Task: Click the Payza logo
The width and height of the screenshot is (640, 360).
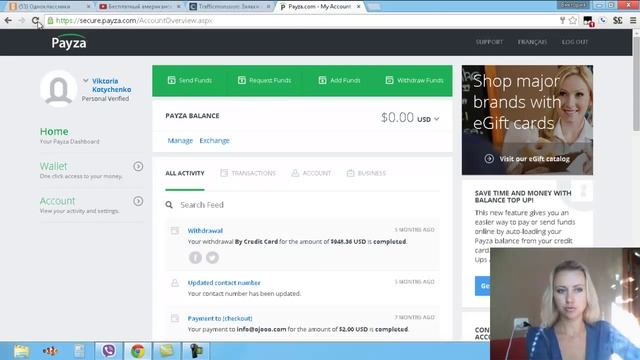Action: tap(69, 42)
